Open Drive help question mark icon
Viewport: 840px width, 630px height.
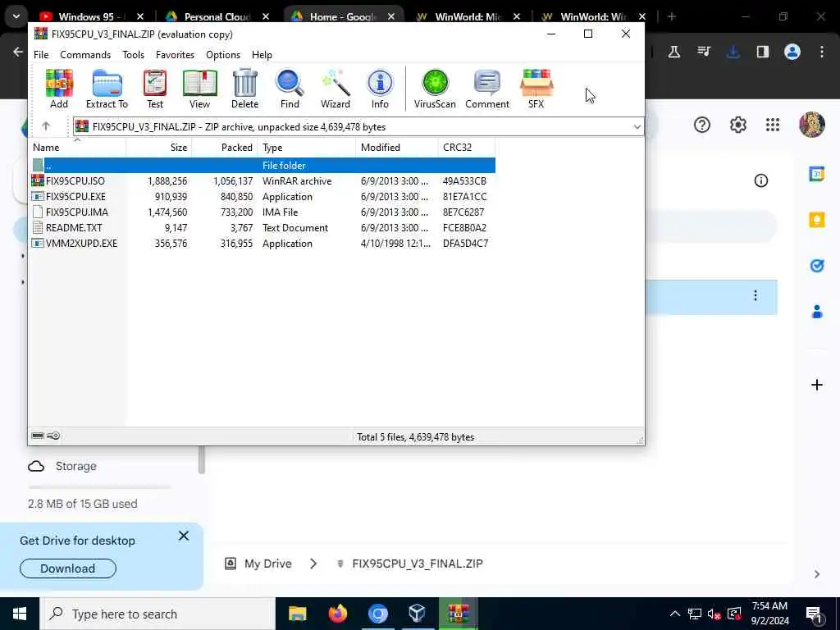click(x=702, y=125)
